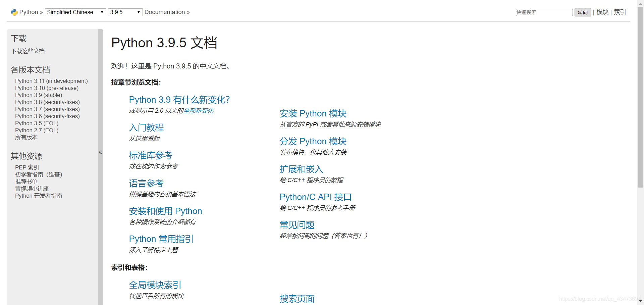Open Python 3.11 (in development) docs

(51, 81)
